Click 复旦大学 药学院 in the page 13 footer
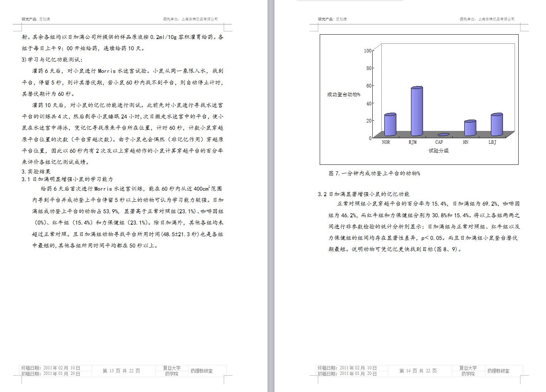Viewport: 546px width, 392px height. (x=172, y=371)
